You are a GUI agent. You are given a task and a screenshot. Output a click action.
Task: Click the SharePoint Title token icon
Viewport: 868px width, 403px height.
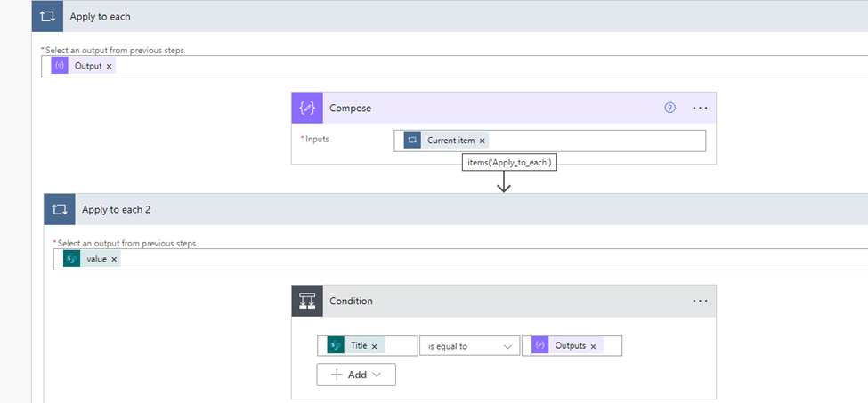tap(336, 345)
